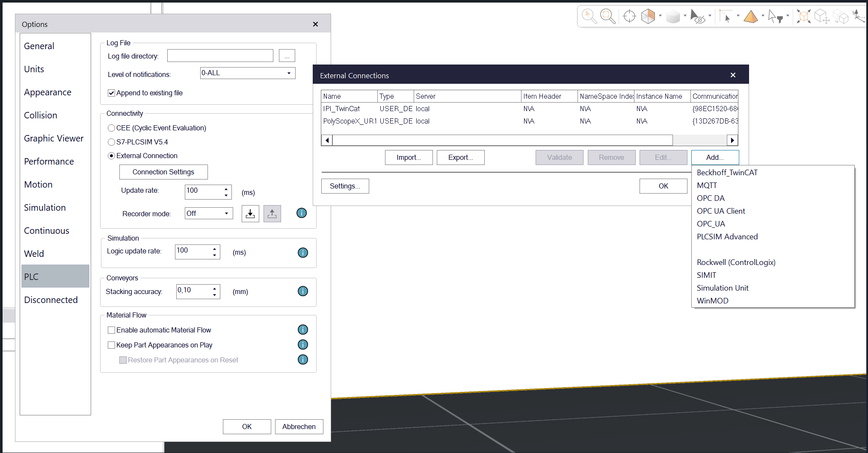
Task: Click the cube with move arrows icon
Action: (822, 17)
